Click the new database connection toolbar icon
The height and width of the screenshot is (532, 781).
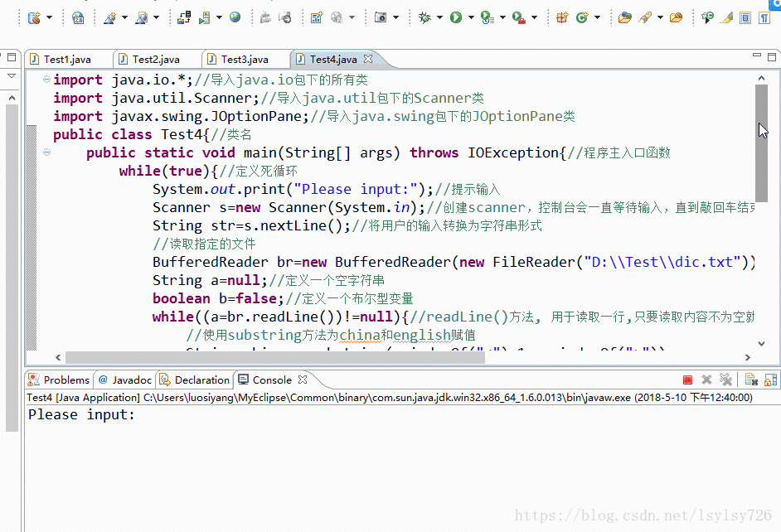(34, 18)
